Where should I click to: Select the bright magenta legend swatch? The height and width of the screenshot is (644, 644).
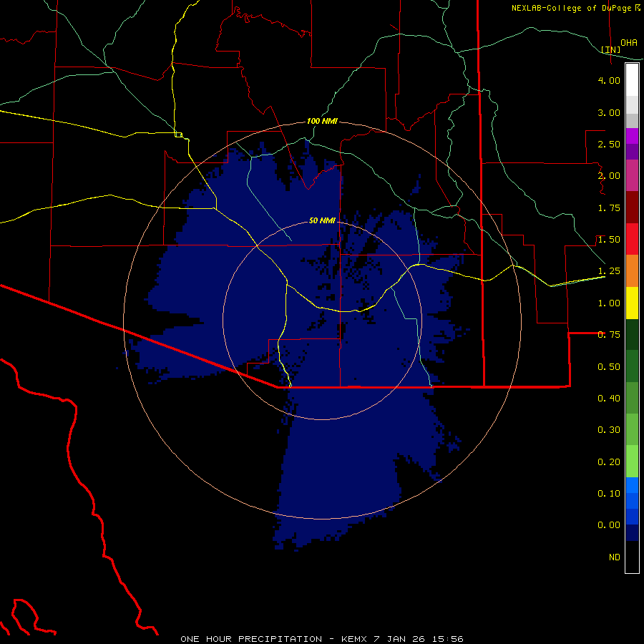click(632, 136)
